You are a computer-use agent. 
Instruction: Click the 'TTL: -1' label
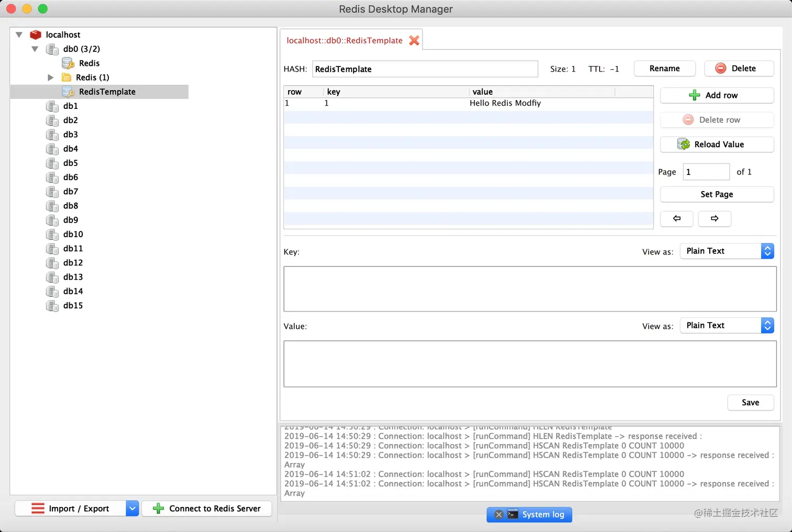click(x=603, y=69)
